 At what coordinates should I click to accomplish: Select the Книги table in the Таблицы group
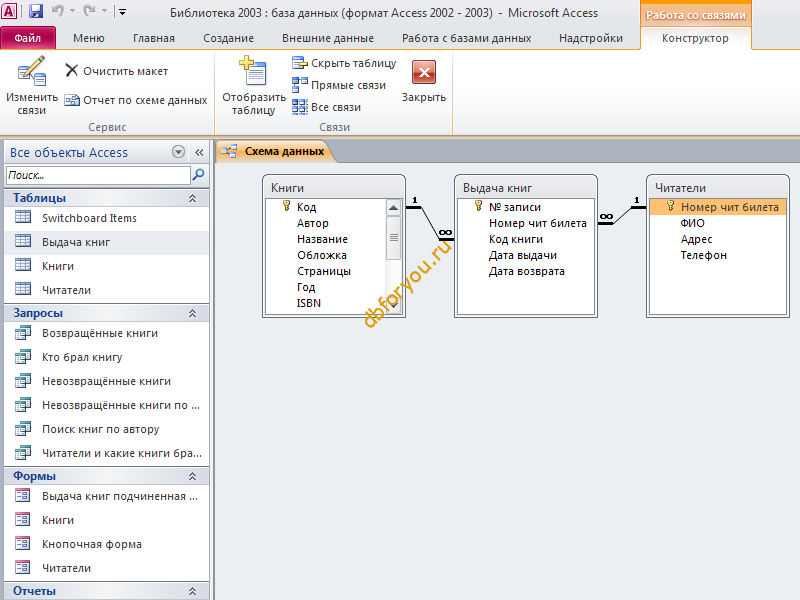(x=107, y=266)
